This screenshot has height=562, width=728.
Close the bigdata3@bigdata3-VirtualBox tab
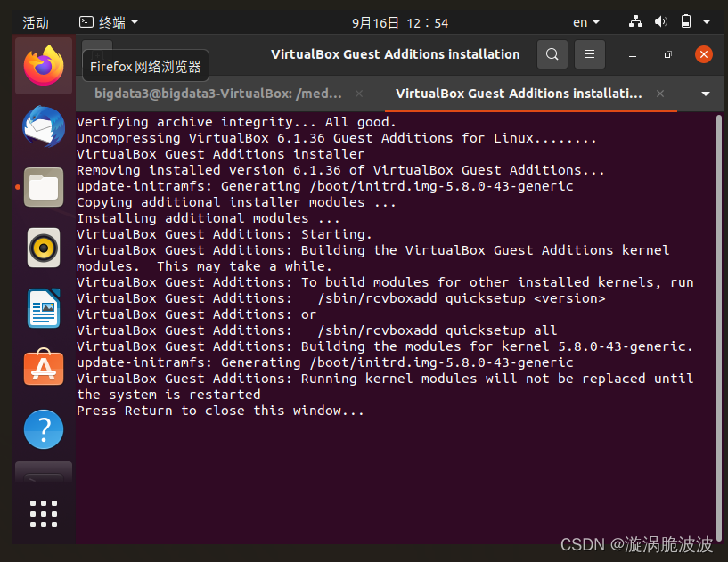click(x=359, y=94)
